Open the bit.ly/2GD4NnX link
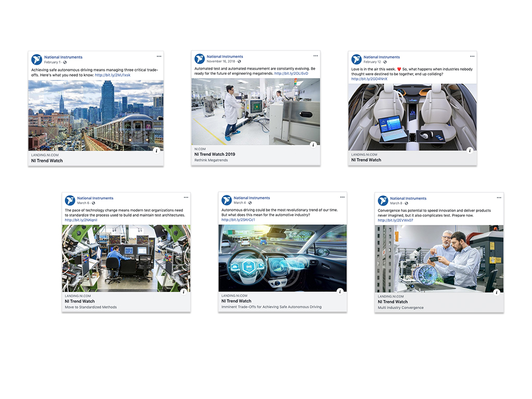Viewport: 532px width, 399px height. coord(369,79)
